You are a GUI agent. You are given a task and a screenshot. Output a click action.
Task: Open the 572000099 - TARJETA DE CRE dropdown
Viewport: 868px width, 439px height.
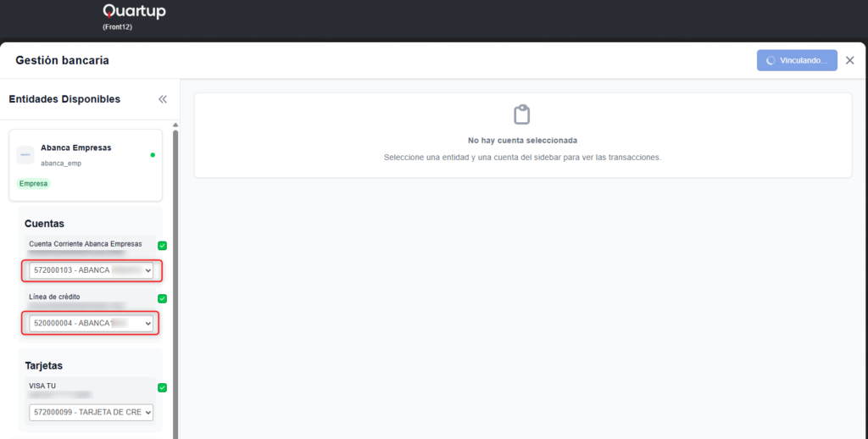[x=92, y=412]
